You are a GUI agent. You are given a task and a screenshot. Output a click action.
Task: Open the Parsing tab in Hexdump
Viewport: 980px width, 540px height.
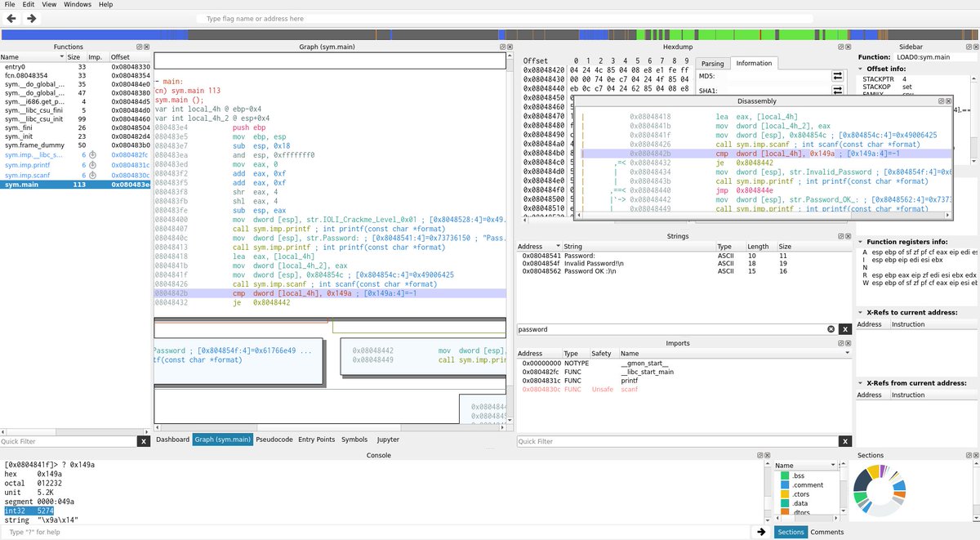coord(712,64)
